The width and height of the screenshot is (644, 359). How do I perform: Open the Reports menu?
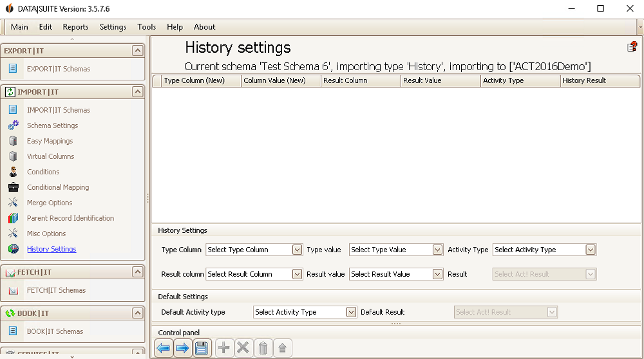(x=75, y=26)
